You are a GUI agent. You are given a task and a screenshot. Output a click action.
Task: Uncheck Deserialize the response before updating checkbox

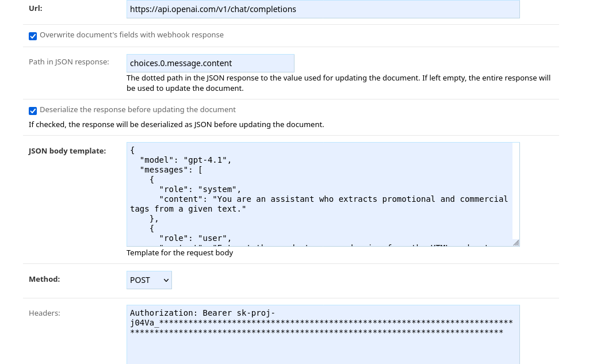click(33, 111)
